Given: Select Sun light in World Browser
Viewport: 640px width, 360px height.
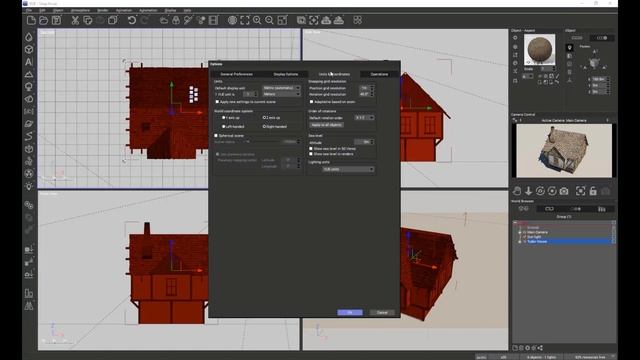Looking at the screenshot, I should 534,237.
